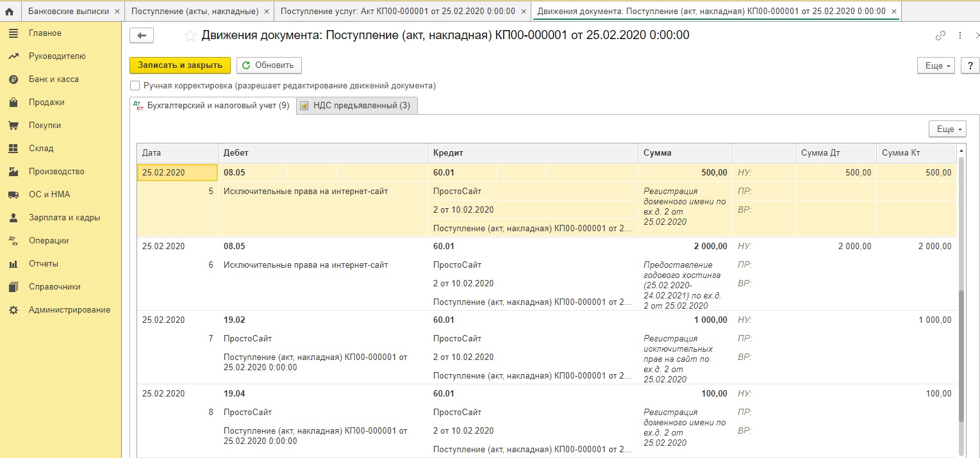Open the ОС и НМА truck icon

13,195
